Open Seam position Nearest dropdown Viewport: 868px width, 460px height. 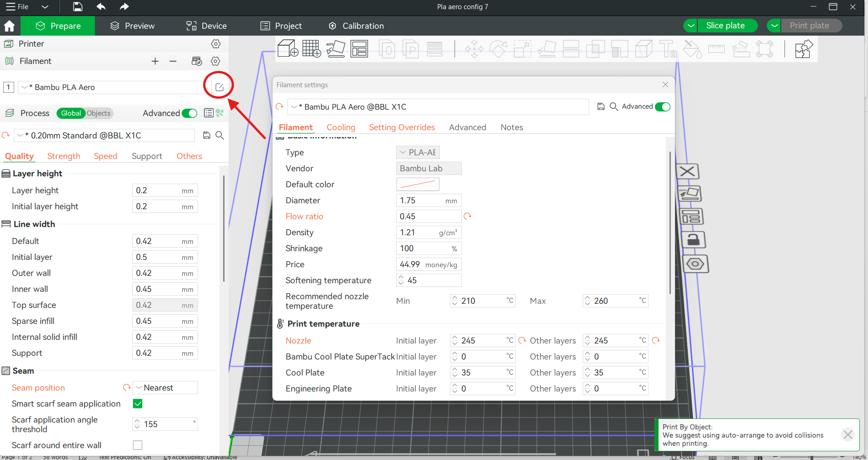click(165, 388)
